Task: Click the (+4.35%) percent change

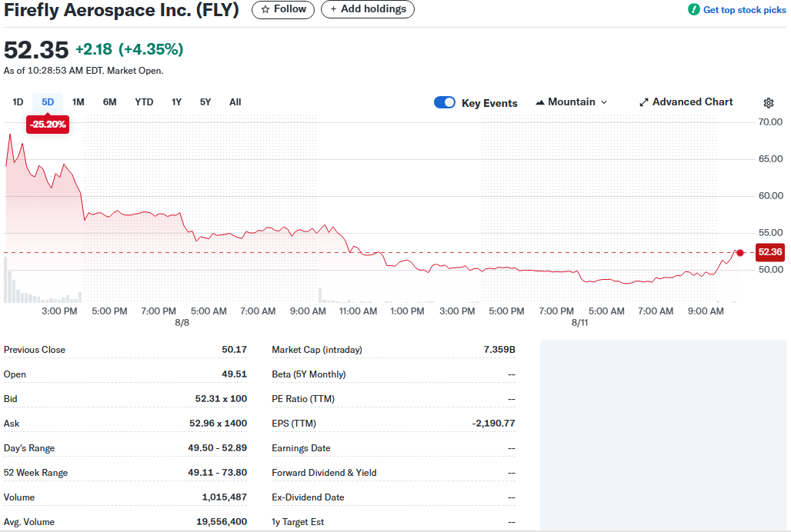Action: (151, 49)
